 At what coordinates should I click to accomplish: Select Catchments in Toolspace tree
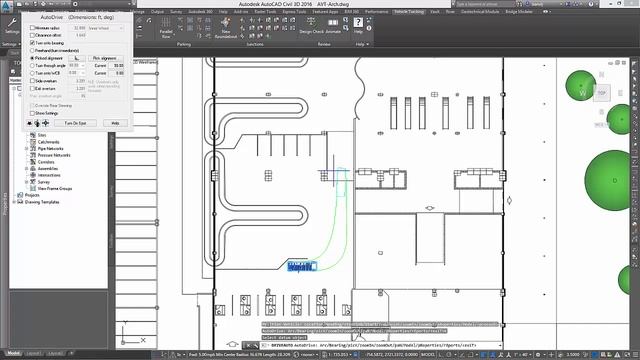click(x=48, y=142)
